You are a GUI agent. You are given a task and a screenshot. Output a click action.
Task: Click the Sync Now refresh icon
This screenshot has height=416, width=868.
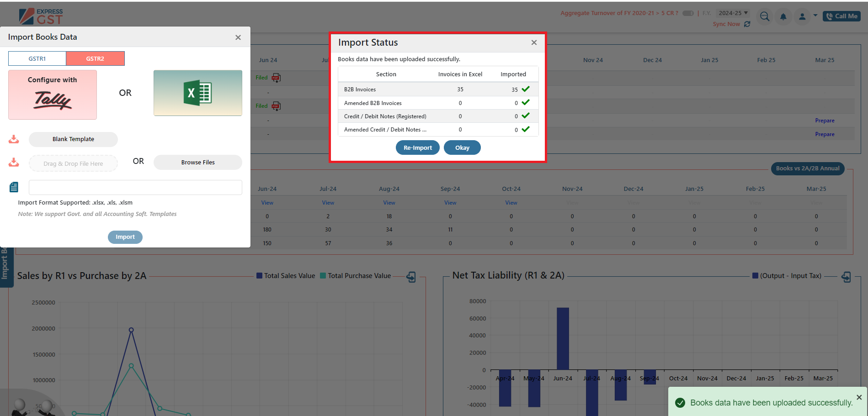[x=747, y=24]
